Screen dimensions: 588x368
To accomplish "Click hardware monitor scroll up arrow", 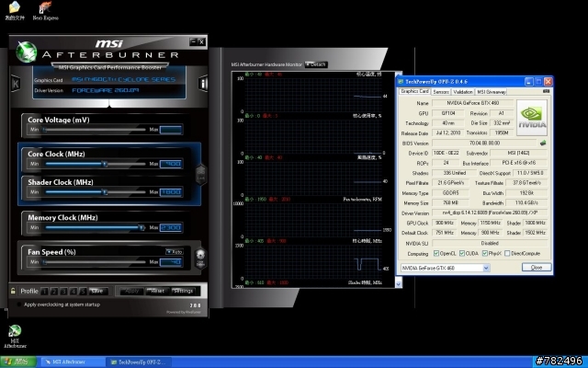I will point(398,74).
